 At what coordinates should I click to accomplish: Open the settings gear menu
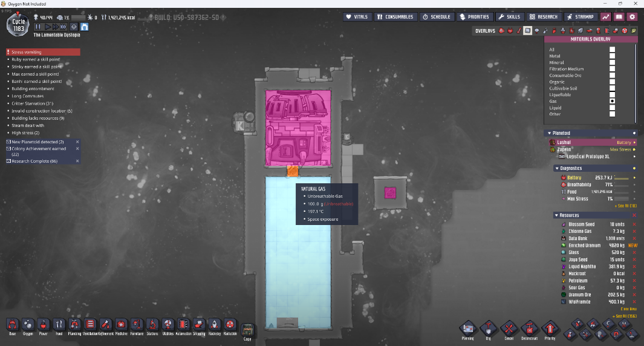(x=632, y=17)
